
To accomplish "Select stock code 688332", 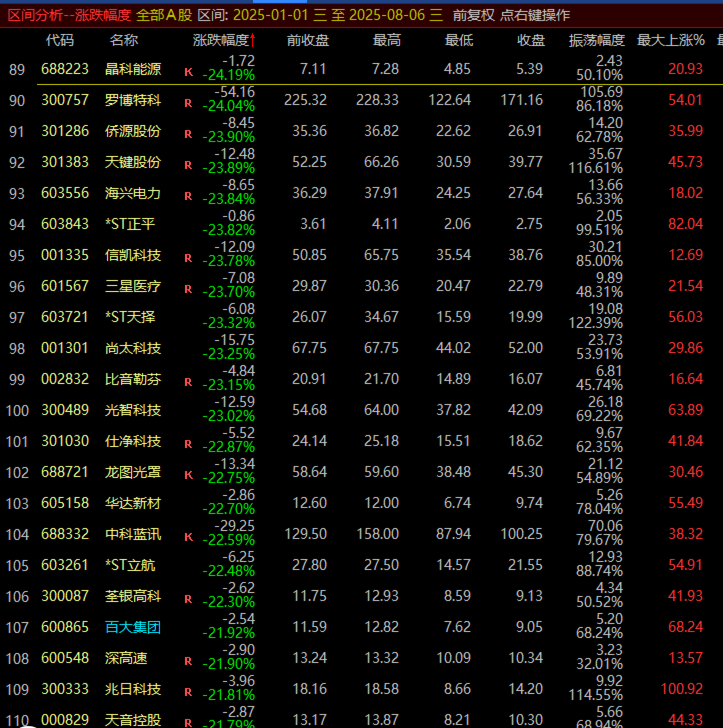I will coord(65,533).
